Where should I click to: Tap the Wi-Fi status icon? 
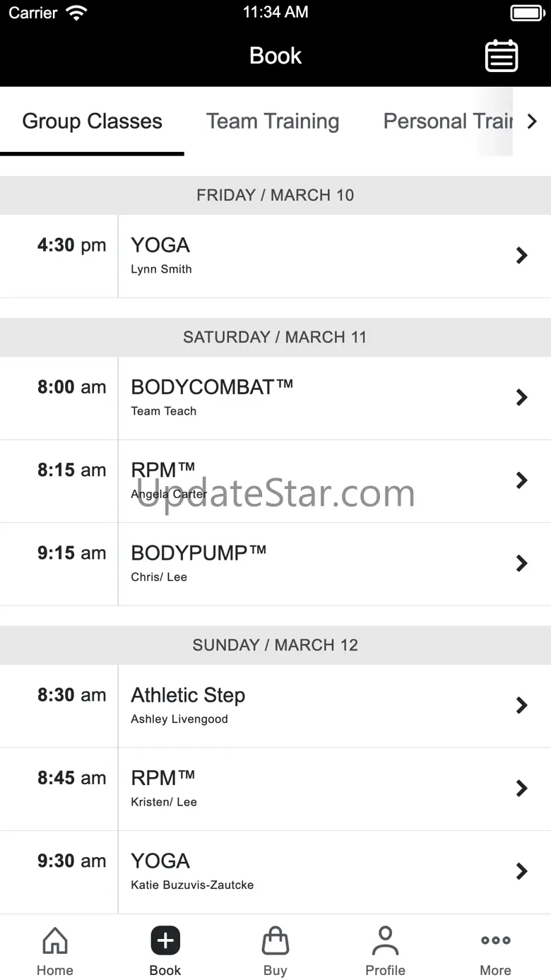76,13
